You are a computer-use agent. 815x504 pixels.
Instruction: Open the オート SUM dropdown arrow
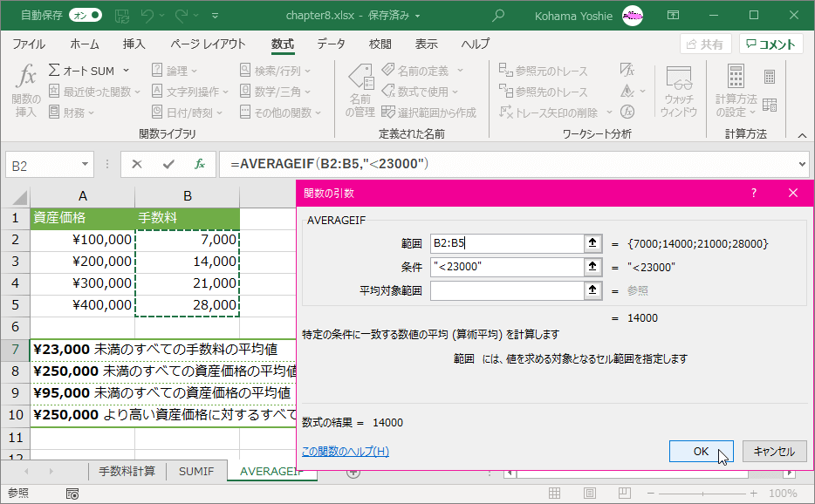(x=127, y=71)
